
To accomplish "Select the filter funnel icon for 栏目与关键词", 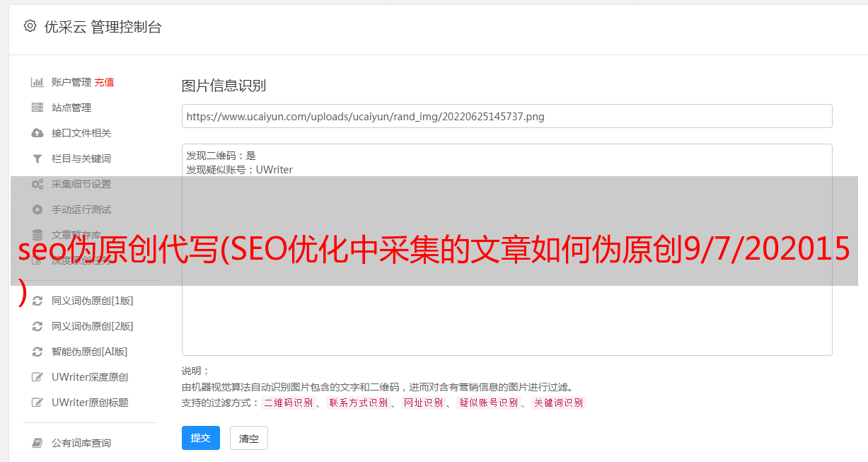I will pyautogui.click(x=37, y=158).
